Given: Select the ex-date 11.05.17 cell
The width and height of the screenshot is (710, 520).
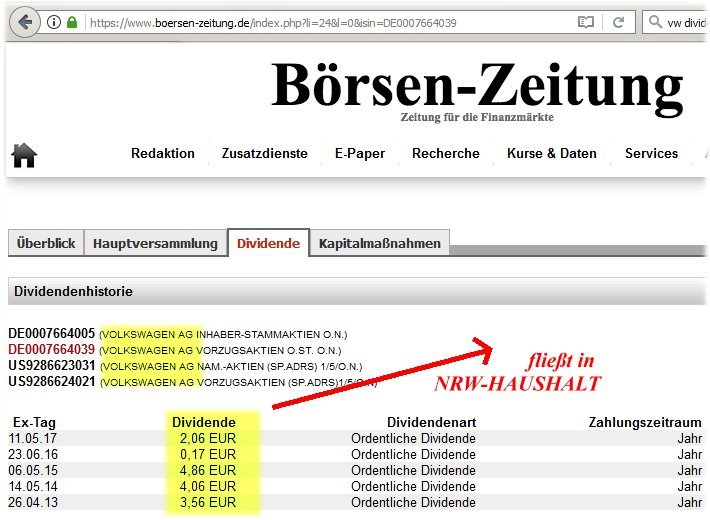Looking at the screenshot, I should point(33,438).
